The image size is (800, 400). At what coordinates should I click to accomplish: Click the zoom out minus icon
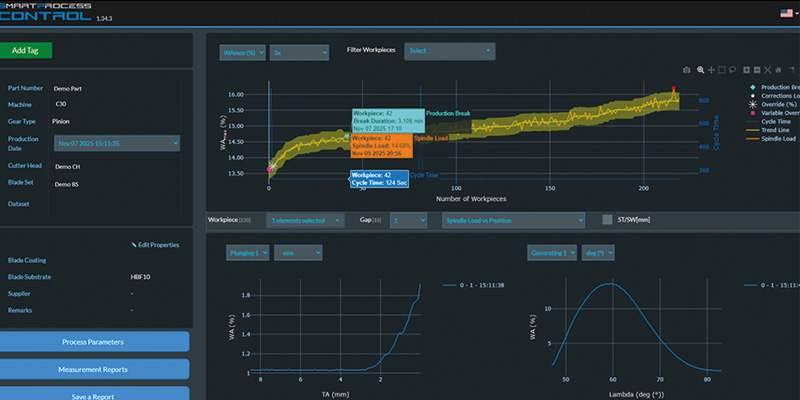757,70
